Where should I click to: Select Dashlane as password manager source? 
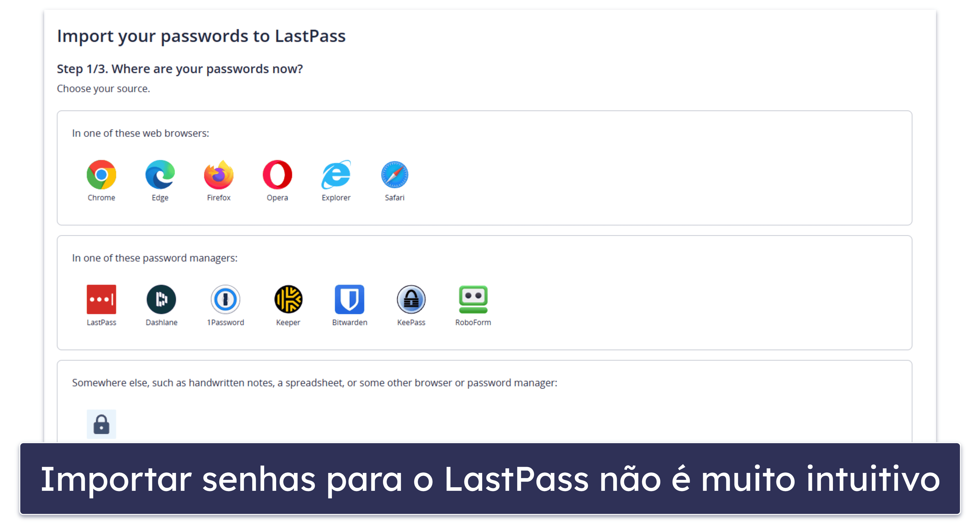[x=161, y=300]
